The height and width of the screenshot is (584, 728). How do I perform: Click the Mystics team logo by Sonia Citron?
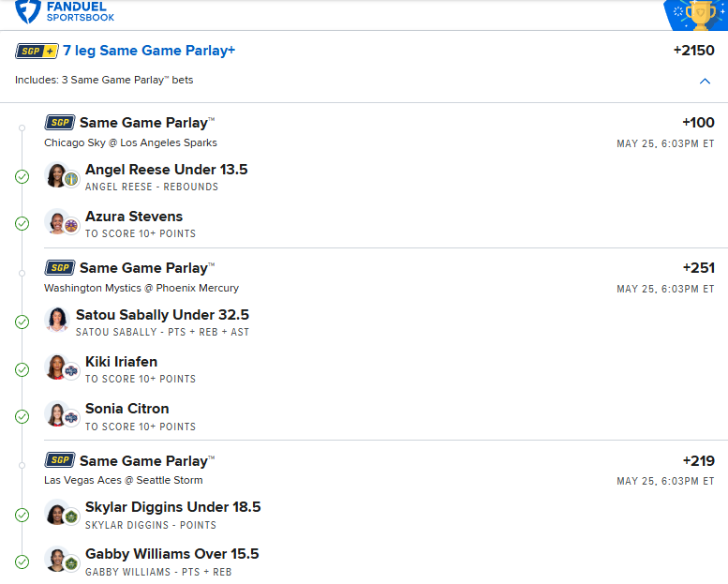(x=71, y=418)
